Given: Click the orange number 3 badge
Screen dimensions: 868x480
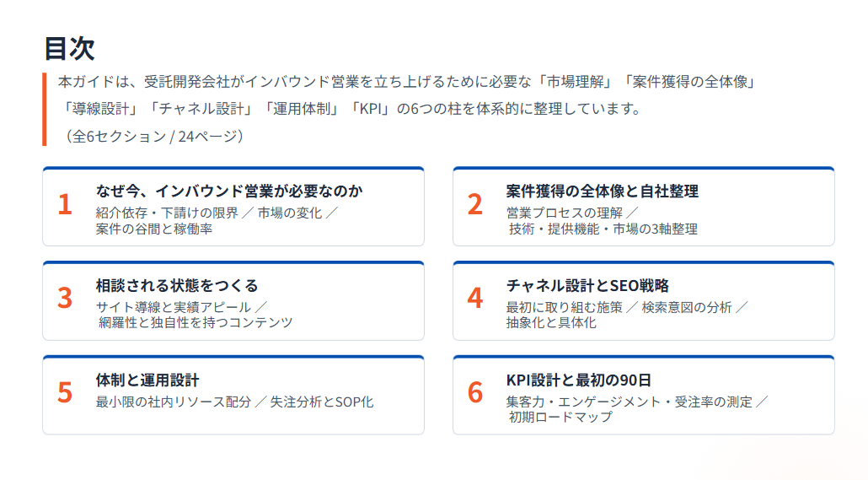Looking at the screenshot, I should (65, 299).
